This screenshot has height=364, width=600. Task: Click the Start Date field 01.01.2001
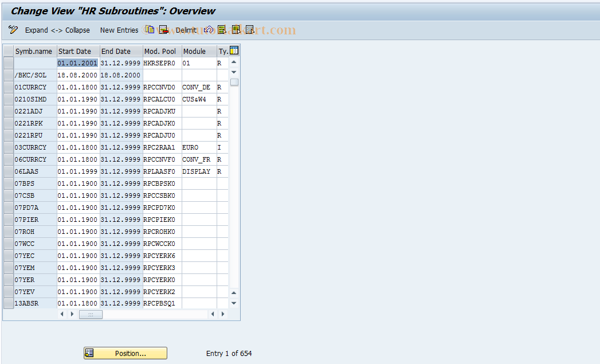[x=78, y=63]
